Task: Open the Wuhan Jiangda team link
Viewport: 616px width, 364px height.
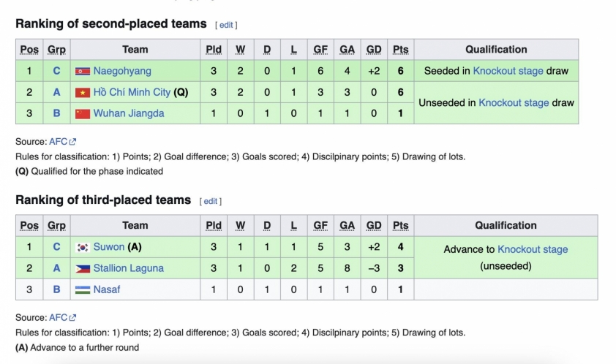Action: pyautogui.click(x=129, y=113)
